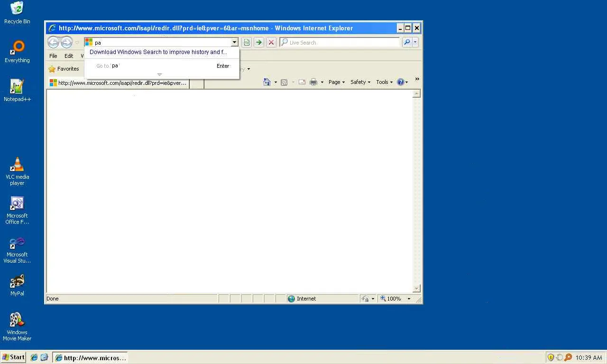Click the Live Search magnifier button
Screen dimensions: 607x364
tap(407, 42)
